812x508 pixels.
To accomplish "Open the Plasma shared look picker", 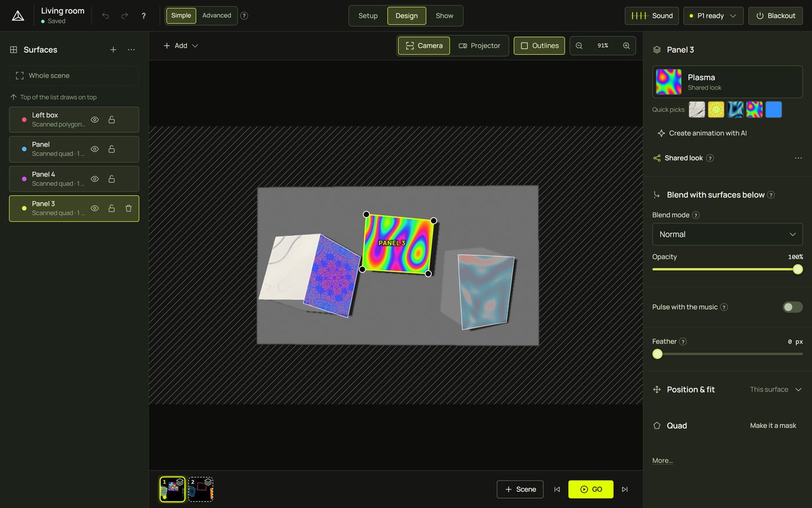I will (727, 82).
